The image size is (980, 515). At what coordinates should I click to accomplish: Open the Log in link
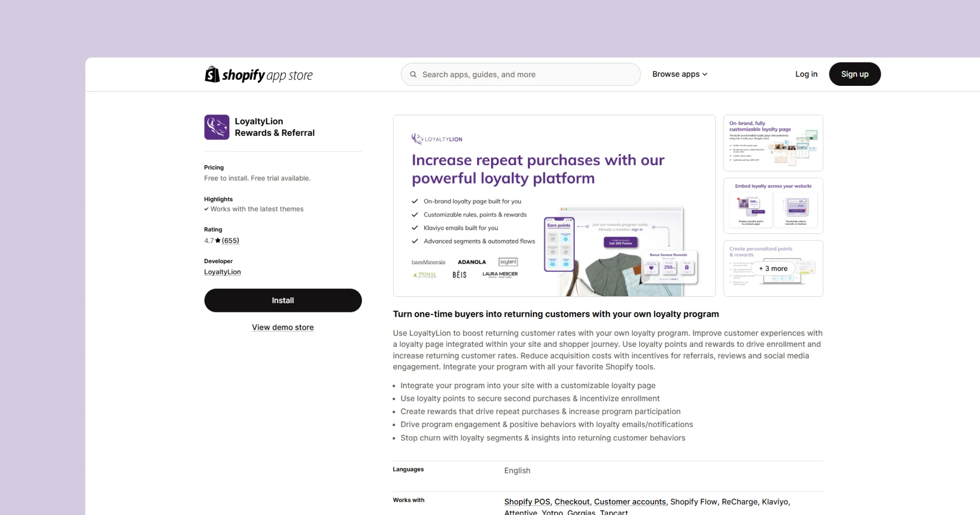click(806, 74)
